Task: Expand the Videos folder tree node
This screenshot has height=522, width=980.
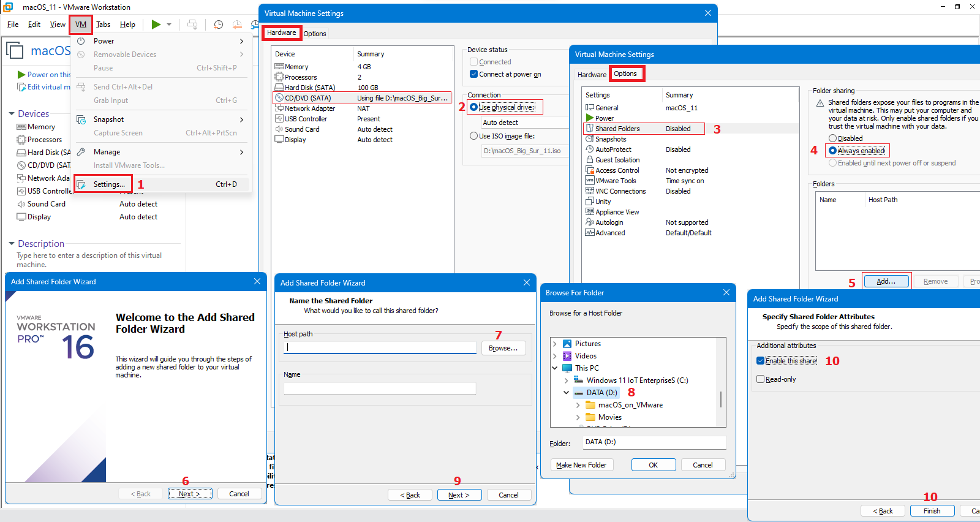Action: point(555,356)
